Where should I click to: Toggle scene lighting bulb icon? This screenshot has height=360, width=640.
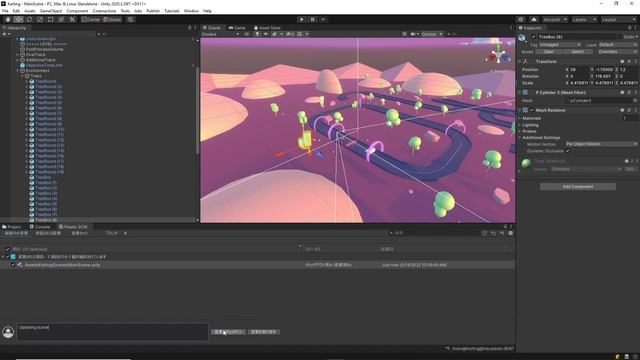coord(257,34)
